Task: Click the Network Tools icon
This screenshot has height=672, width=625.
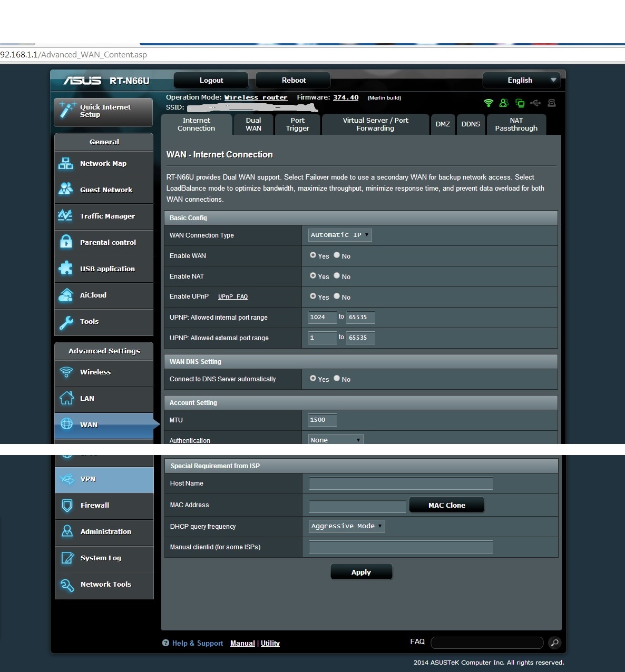Action: (x=67, y=585)
